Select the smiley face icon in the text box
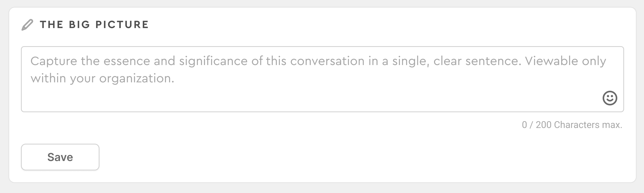The height and width of the screenshot is (193, 644). pos(610,98)
